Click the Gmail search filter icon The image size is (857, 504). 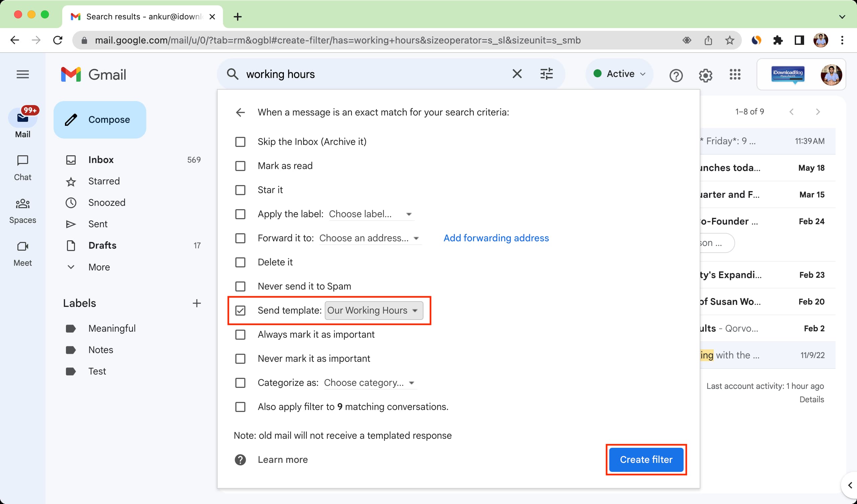pos(546,74)
